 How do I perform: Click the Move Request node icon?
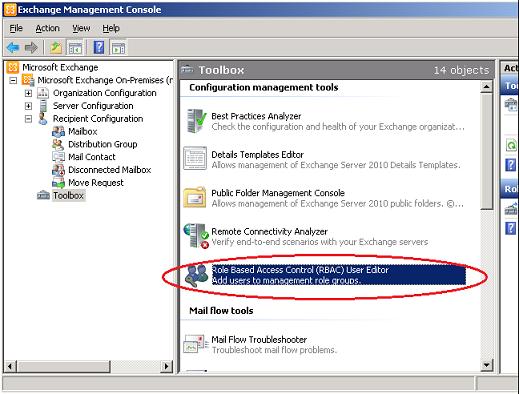point(58,183)
